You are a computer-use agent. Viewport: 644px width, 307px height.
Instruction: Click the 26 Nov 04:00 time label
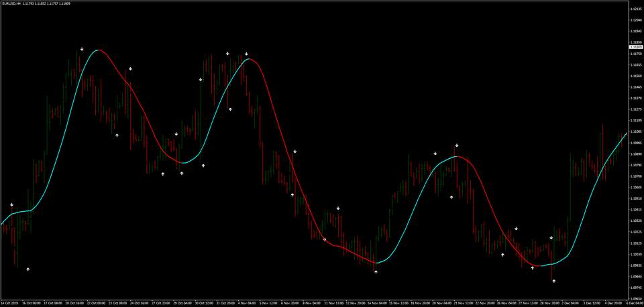point(506,303)
